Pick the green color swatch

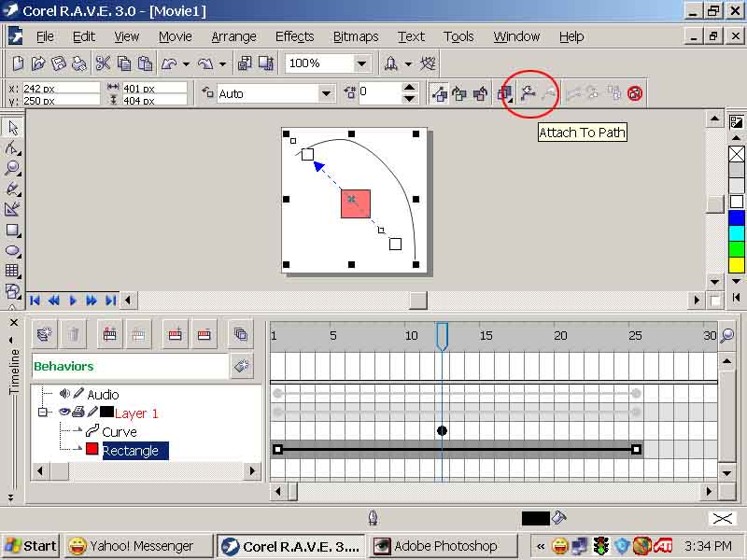coord(737,249)
